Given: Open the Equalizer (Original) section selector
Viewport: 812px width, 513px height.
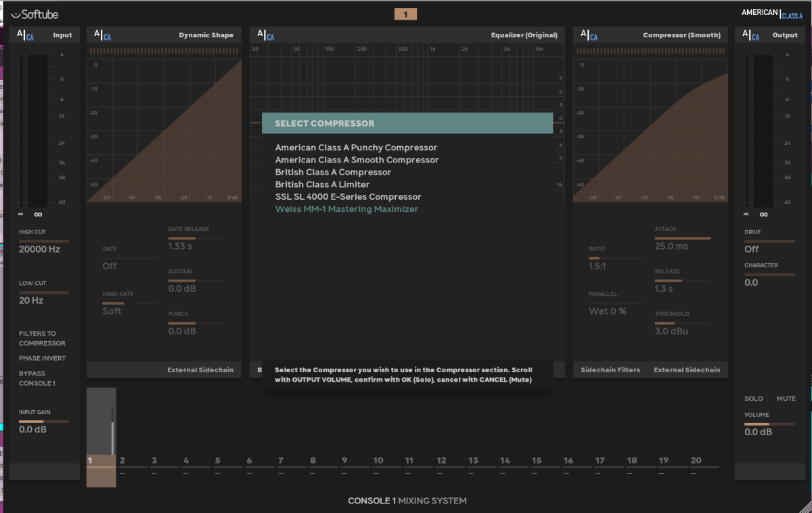Looking at the screenshot, I should 524,35.
